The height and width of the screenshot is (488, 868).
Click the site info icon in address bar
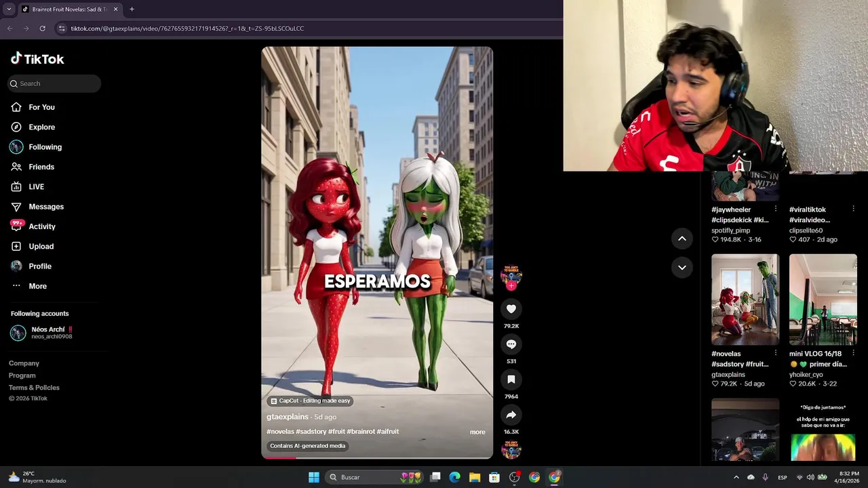(62, 28)
